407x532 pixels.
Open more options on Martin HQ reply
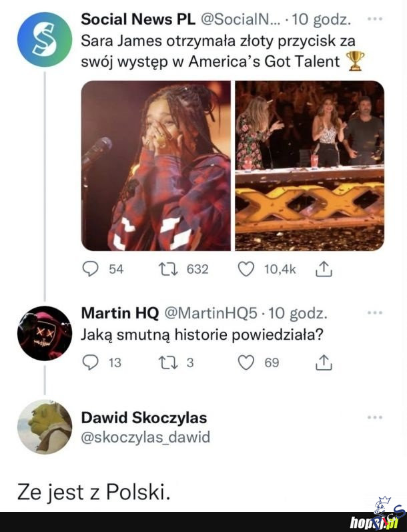[x=375, y=312]
